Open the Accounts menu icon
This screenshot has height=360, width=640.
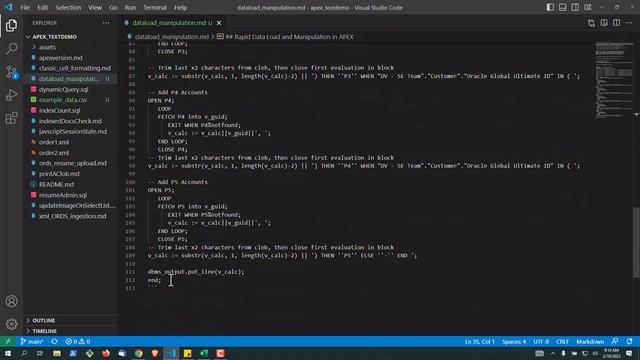[x=11, y=301]
